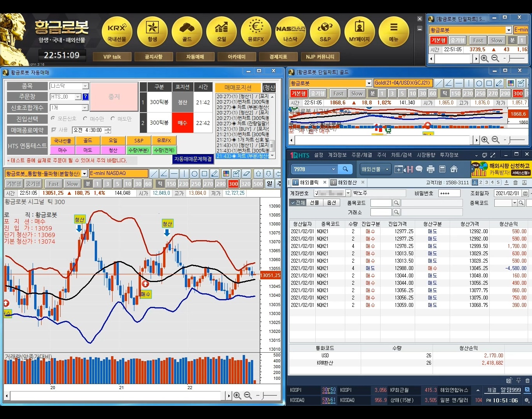Expand the 해외선물 dropdown in 1QHTS
Screen dimensions: 532x419
coord(387,169)
